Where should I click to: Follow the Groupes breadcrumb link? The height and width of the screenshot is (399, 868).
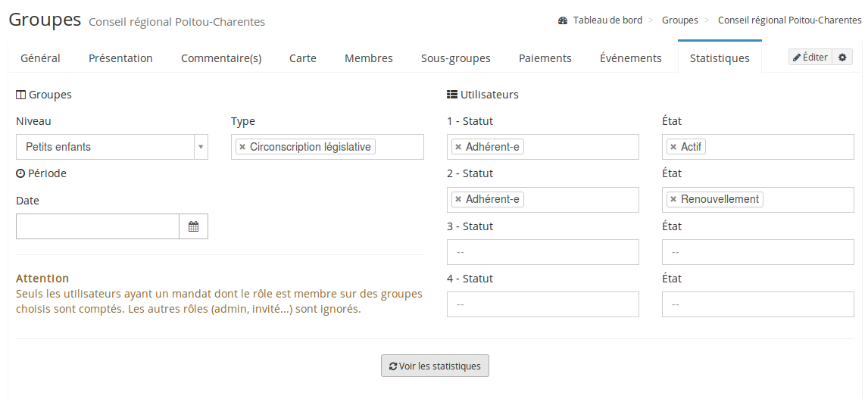coord(679,20)
